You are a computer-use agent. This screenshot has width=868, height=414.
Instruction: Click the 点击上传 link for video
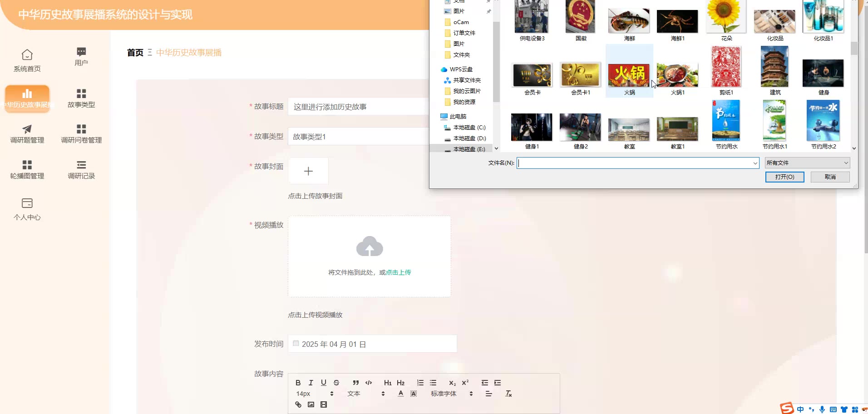pyautogui.click(x=398, y=272)
